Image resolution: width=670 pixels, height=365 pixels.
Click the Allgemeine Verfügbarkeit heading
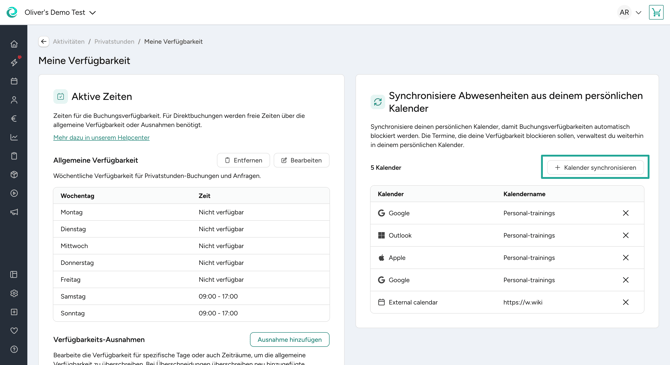tap(95, 160)
